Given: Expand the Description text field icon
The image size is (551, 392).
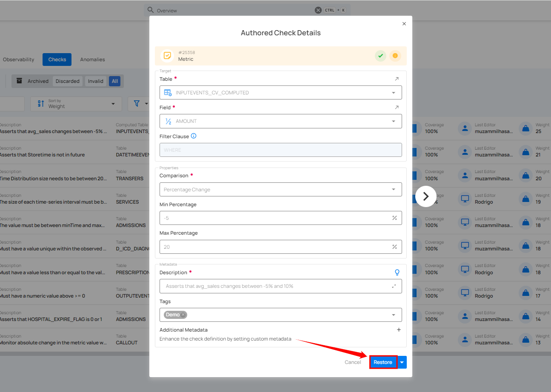Looking at the screenshot, I should click(394, 286).
